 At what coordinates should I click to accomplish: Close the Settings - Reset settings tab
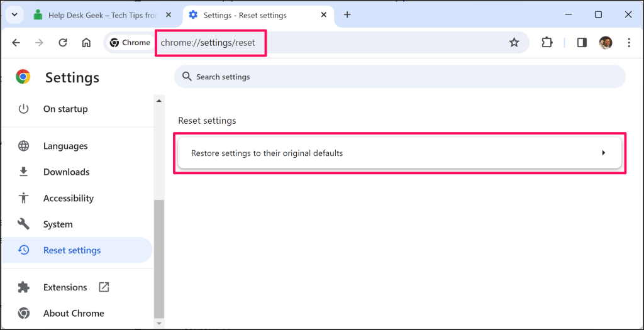pos(324,14)
